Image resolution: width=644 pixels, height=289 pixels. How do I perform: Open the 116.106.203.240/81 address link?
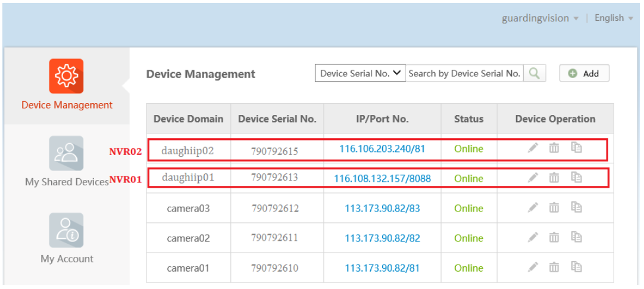[x=382, y=148]
